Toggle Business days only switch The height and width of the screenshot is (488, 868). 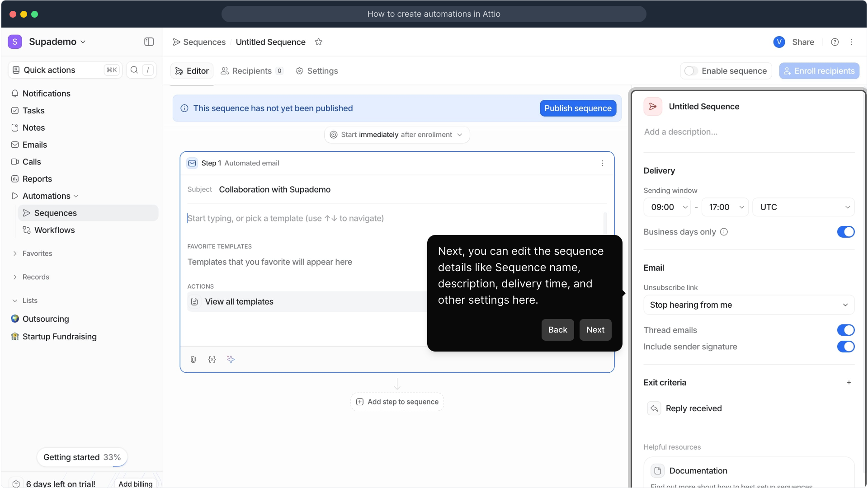(846, 232)
